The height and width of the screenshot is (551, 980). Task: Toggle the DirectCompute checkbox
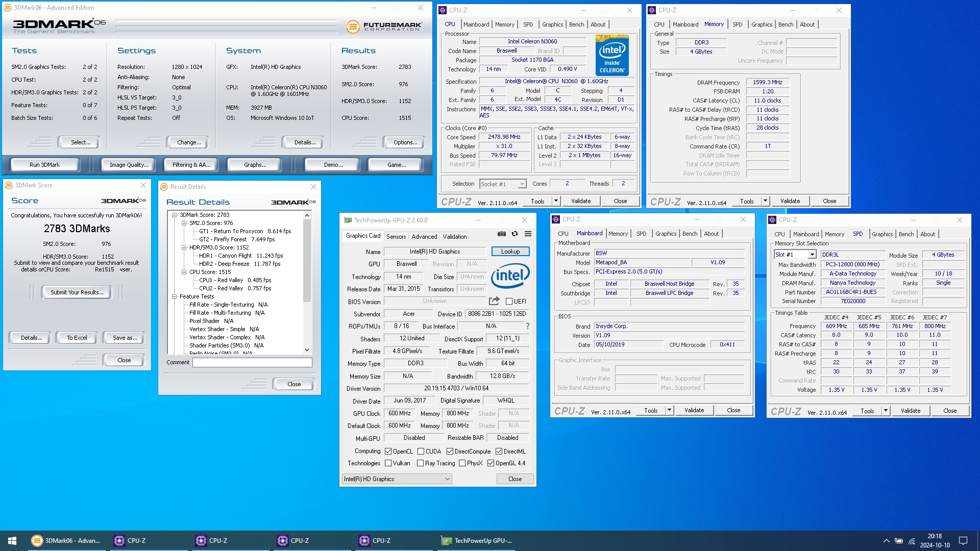pos(450,452)
